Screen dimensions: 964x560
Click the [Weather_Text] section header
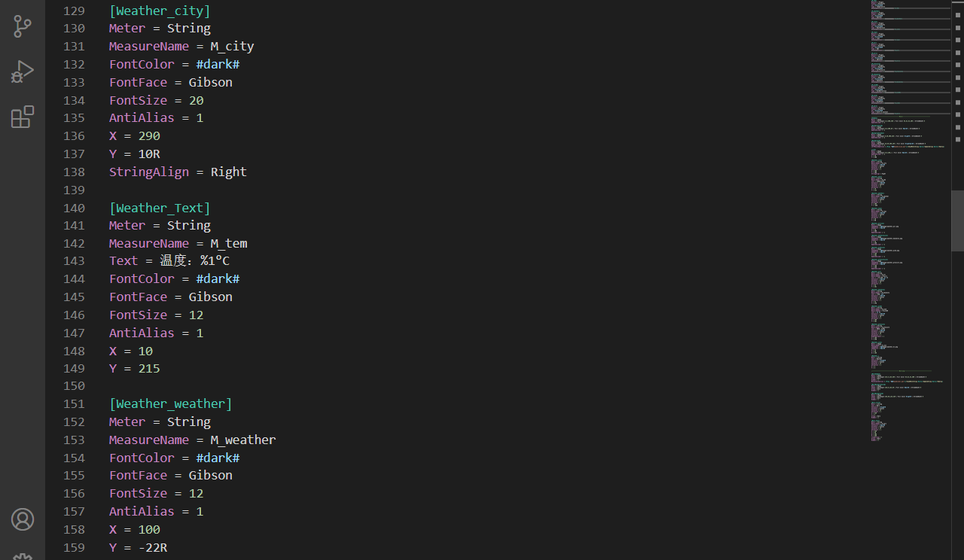(160, 208)
